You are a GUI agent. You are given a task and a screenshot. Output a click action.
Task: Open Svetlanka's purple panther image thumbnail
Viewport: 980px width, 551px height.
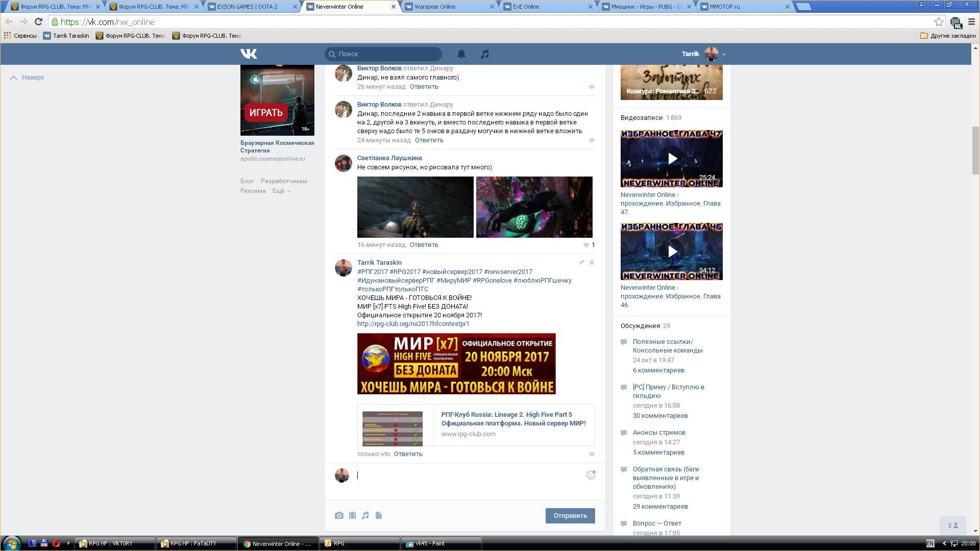pyautogui.click(x=534, y=207)
